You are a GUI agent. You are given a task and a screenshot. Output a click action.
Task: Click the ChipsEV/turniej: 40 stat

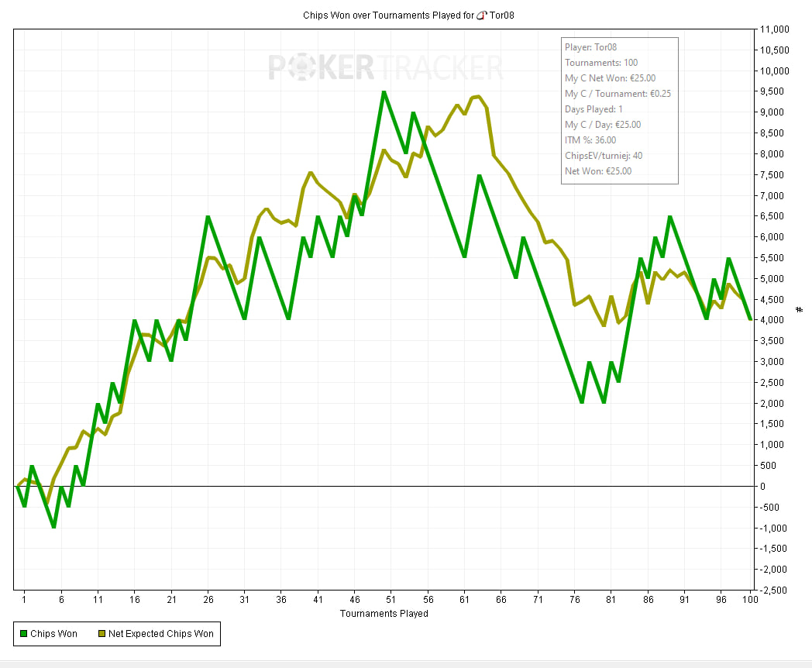click(604, 156)
